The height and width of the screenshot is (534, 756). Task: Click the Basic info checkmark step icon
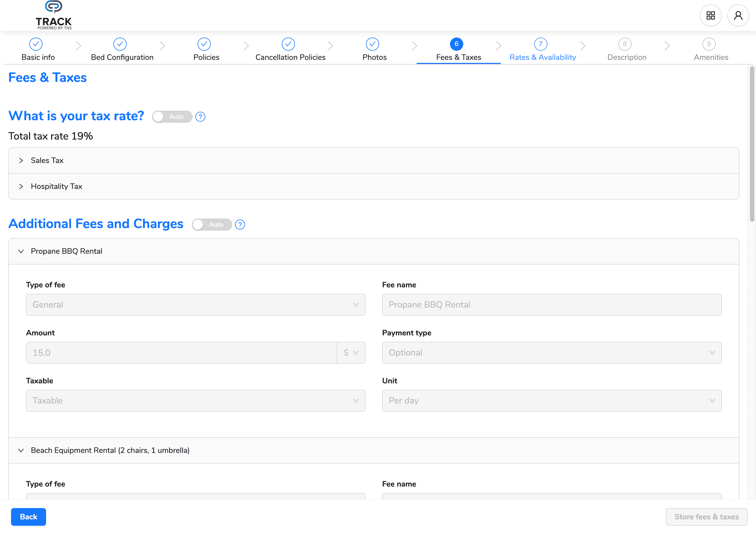point(36,44)
